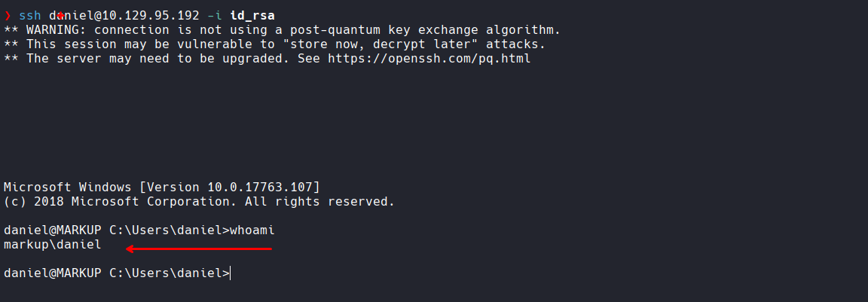Screen dimensions: 868x302
Task: Click the ssh command word
Action: pos(30,16)
